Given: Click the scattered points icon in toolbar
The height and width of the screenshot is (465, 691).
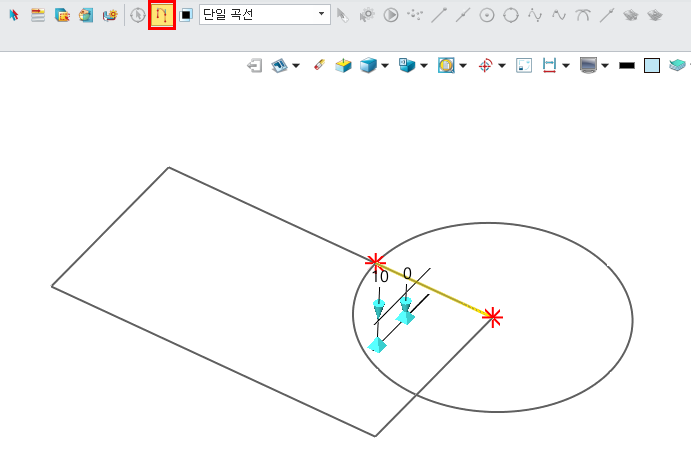Looking at the screenshot, I should pyautogui.click(x=414, y=15).
